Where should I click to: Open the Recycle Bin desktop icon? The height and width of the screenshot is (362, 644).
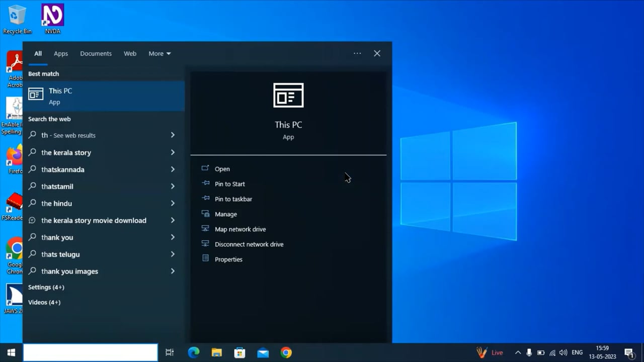(17, 20)
